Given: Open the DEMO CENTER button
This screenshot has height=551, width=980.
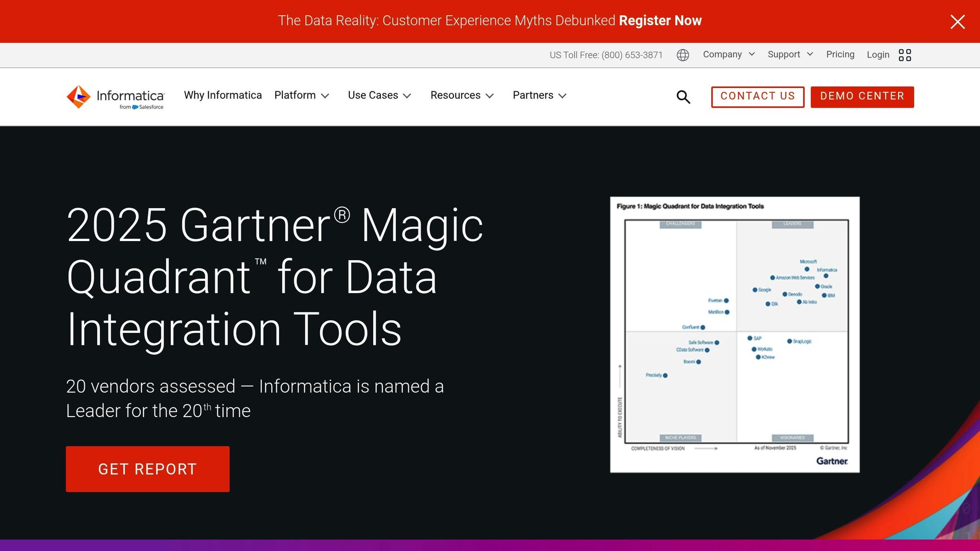Looking at the screenshot, I should (862, 97).
